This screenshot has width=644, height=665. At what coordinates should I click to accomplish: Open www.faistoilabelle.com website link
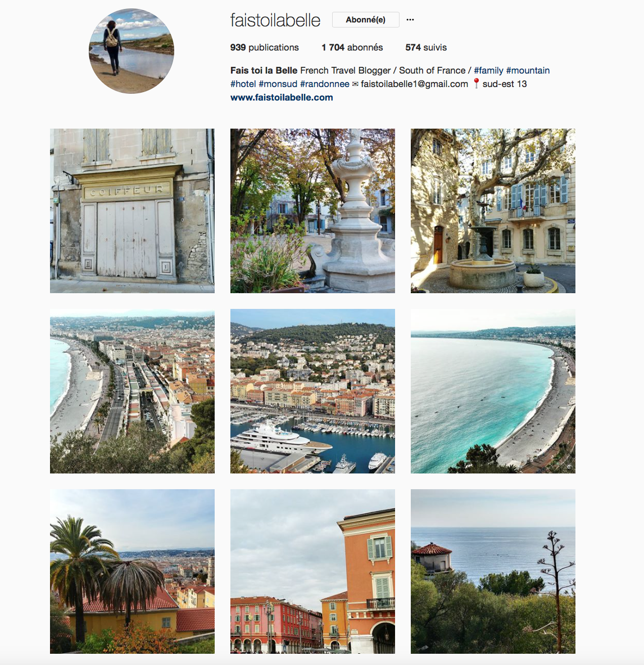[282, 98]
